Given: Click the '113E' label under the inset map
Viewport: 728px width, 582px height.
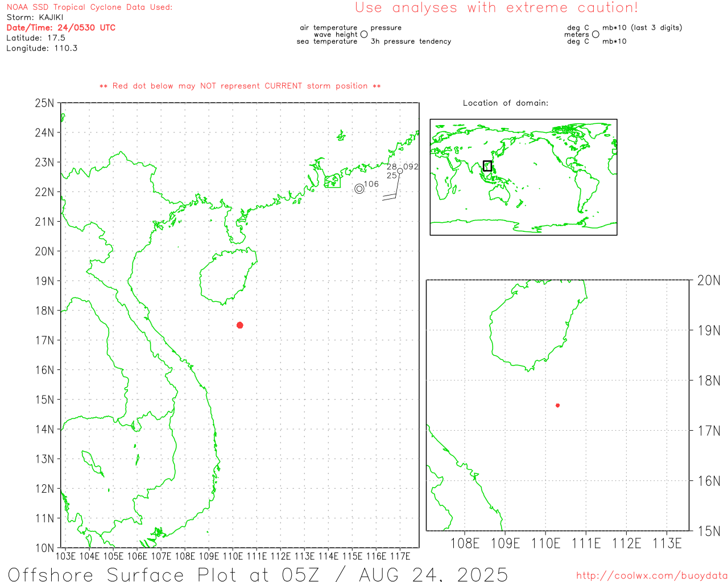Looking at the screenshot, I should pos(667,544).
